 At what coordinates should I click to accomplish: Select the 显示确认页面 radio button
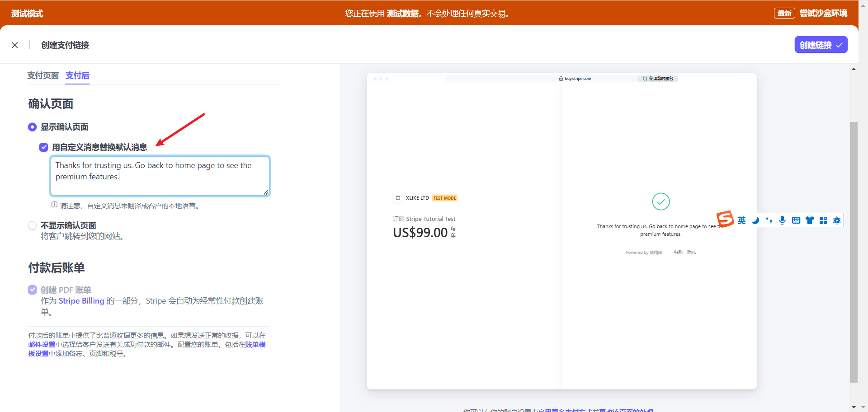(x=32, y=127)
